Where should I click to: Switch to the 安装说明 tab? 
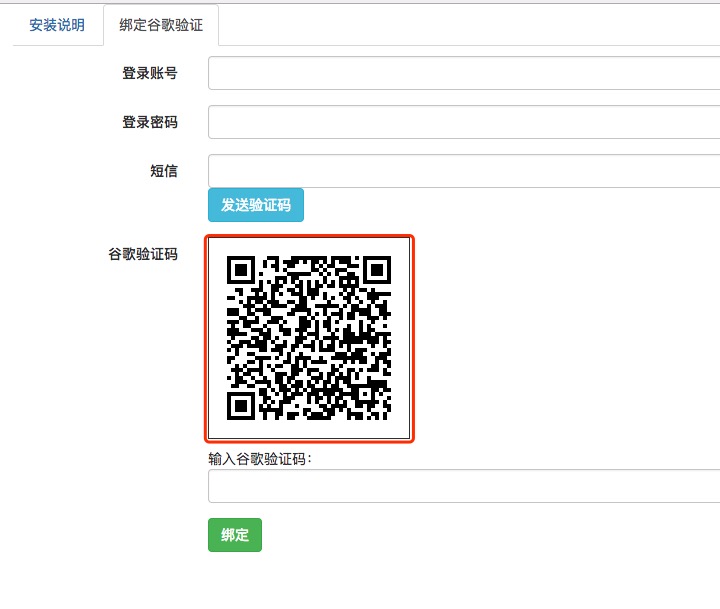[x=57, y=25]
